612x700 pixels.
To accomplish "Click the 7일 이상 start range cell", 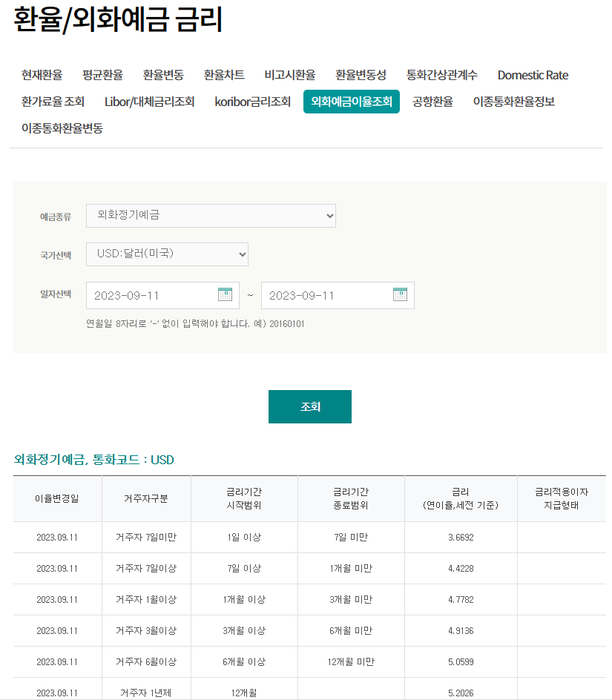I will coord(244,569).
